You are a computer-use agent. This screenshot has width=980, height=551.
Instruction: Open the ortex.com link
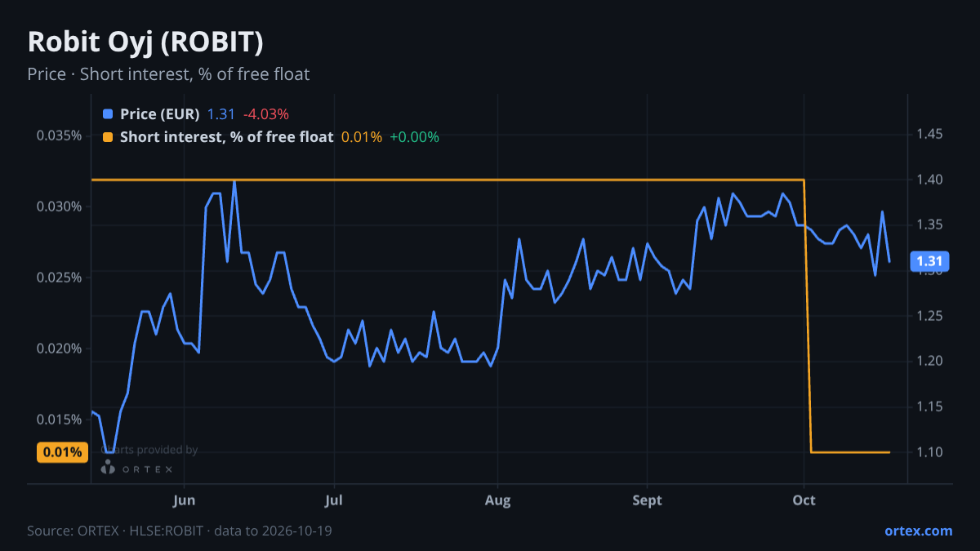pyautogui.click(x=918, y=531)
